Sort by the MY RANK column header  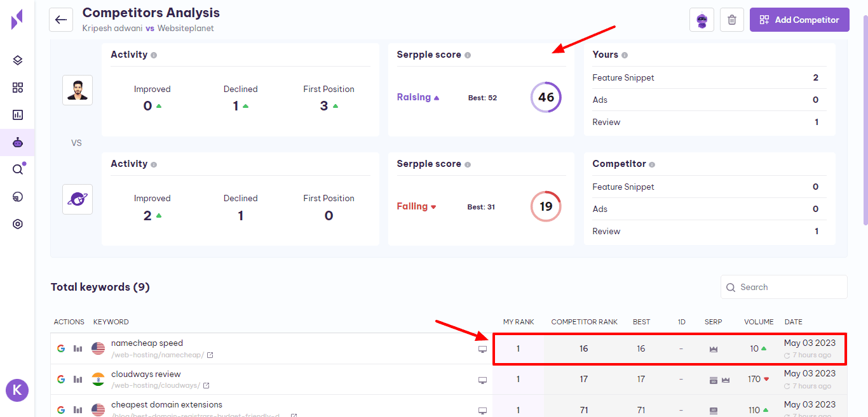pos(518,322)
